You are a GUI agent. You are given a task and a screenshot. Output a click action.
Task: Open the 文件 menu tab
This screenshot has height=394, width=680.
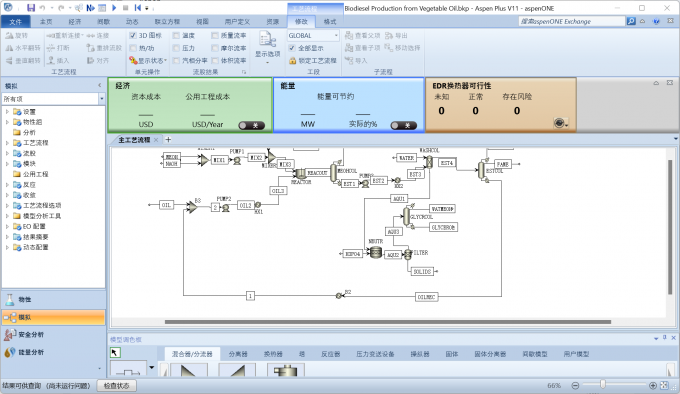pos(16,22)
